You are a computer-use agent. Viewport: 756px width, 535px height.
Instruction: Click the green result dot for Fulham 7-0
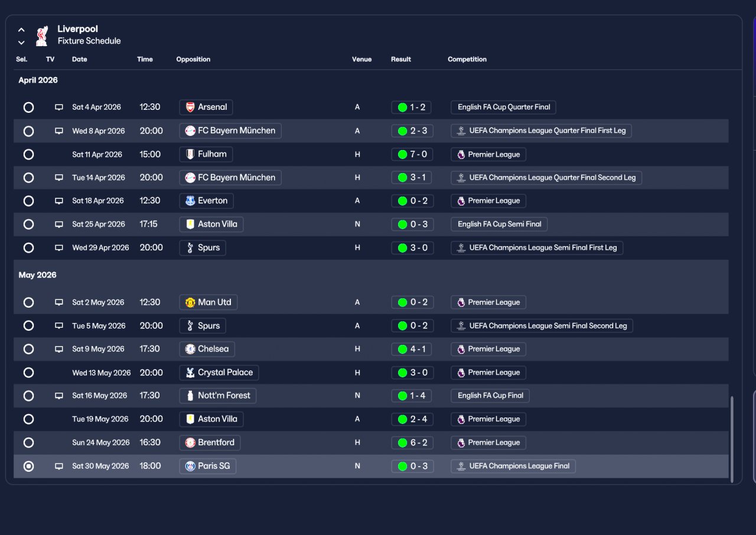402,155
